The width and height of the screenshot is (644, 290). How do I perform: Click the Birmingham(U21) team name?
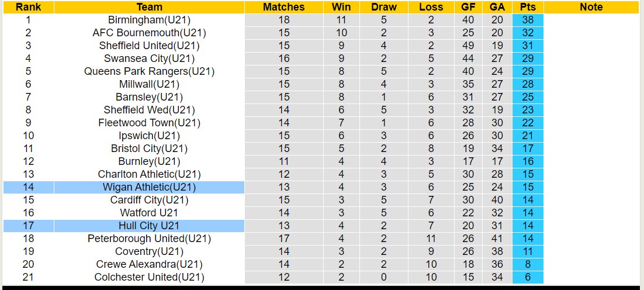pyautogui.click(x=149, y=20)
